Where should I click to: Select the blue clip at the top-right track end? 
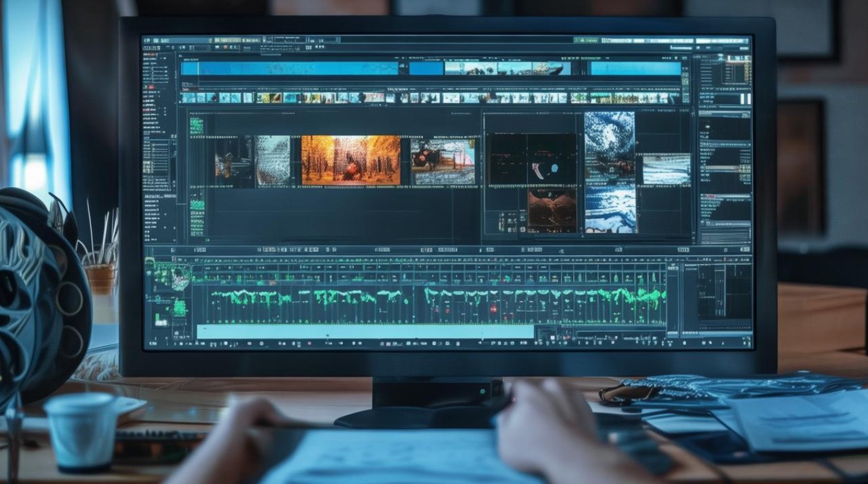pos(635,68)
